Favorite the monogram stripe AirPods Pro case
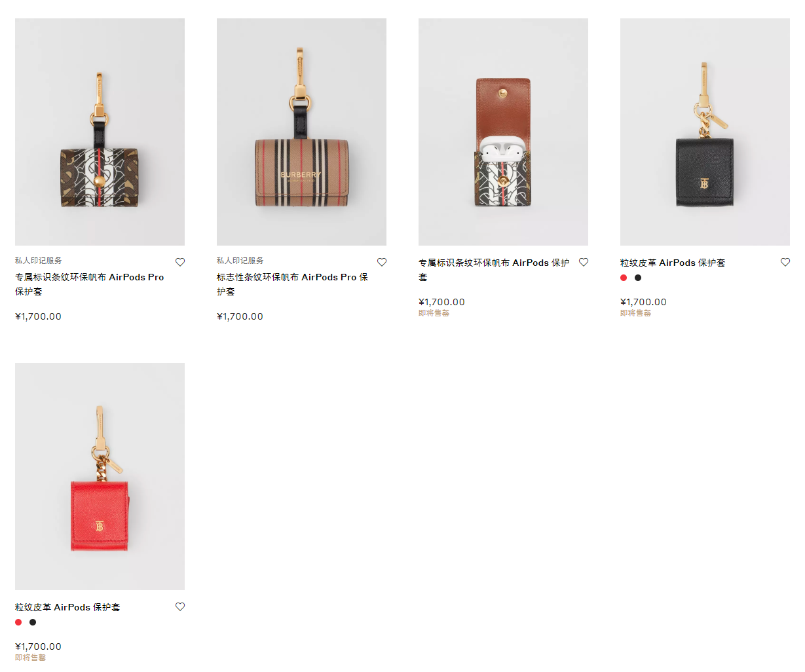Image resolution: width=805 pixels, height=672 pixels. 180,262
